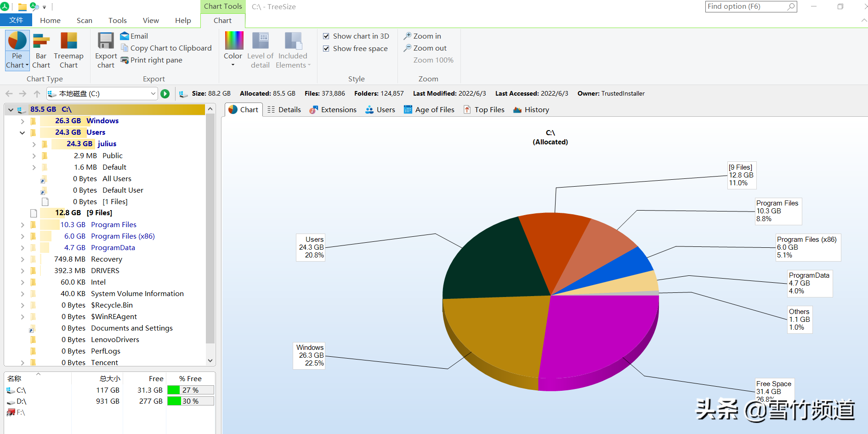Copy Chart to Clipboard
This screenshot has height=434, width=868.
pyautogui.click(x=166, y=48)
